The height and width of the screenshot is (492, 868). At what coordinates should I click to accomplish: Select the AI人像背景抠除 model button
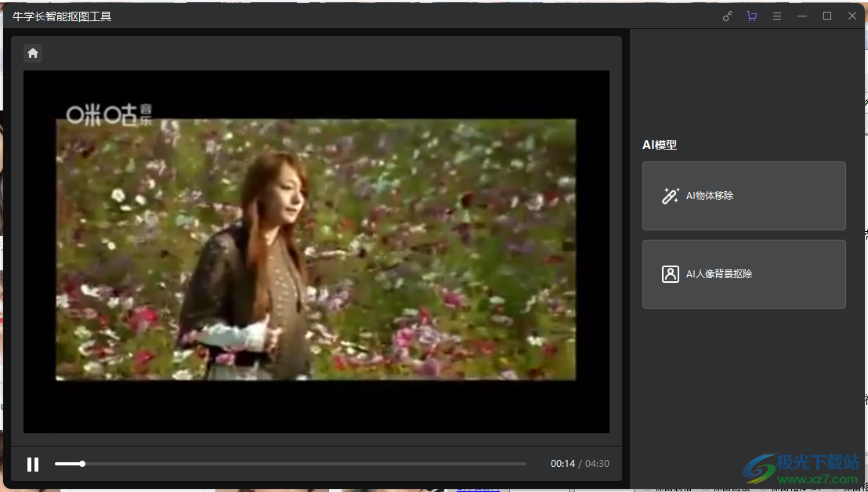743,274
